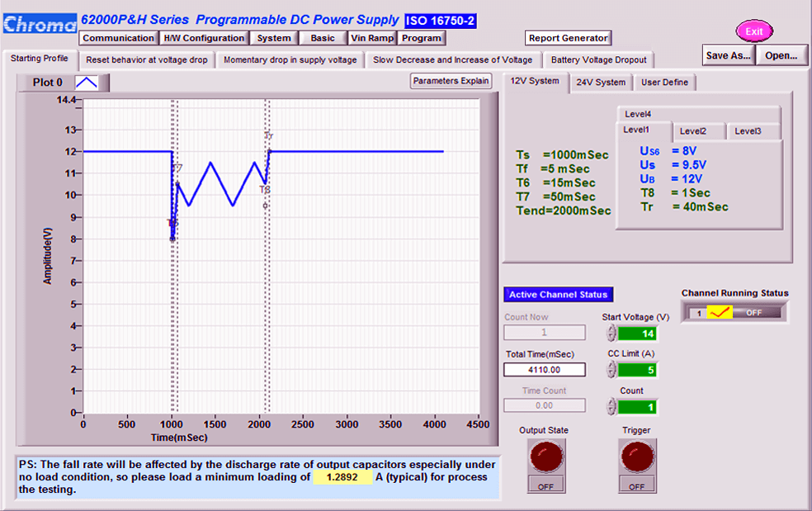812x511 pixels.
Task: Switch to Battery Voltage Dropout tab
Action: click(599, 60)
